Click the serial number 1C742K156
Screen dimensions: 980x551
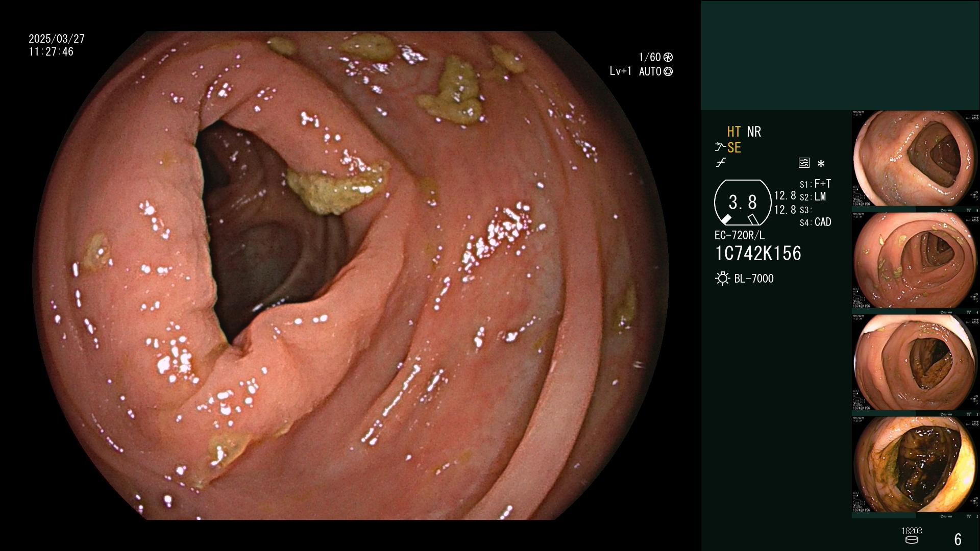758,253
